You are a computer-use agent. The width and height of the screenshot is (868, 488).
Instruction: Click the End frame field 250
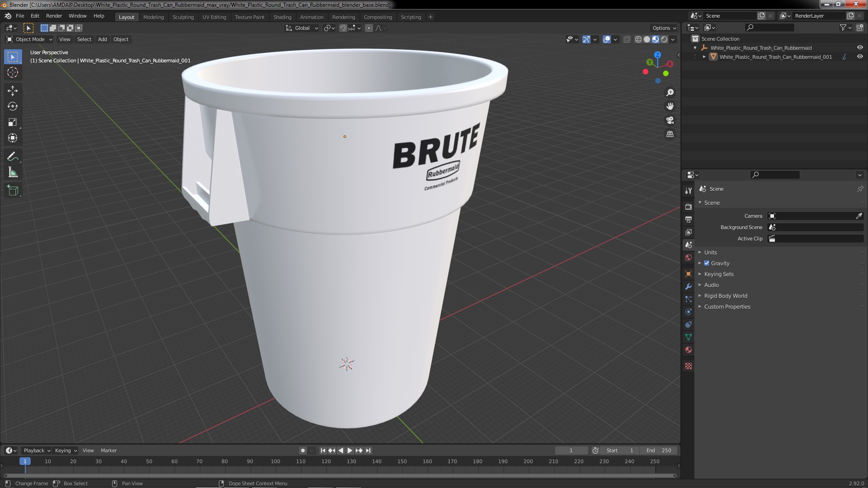tap(659, 450)
